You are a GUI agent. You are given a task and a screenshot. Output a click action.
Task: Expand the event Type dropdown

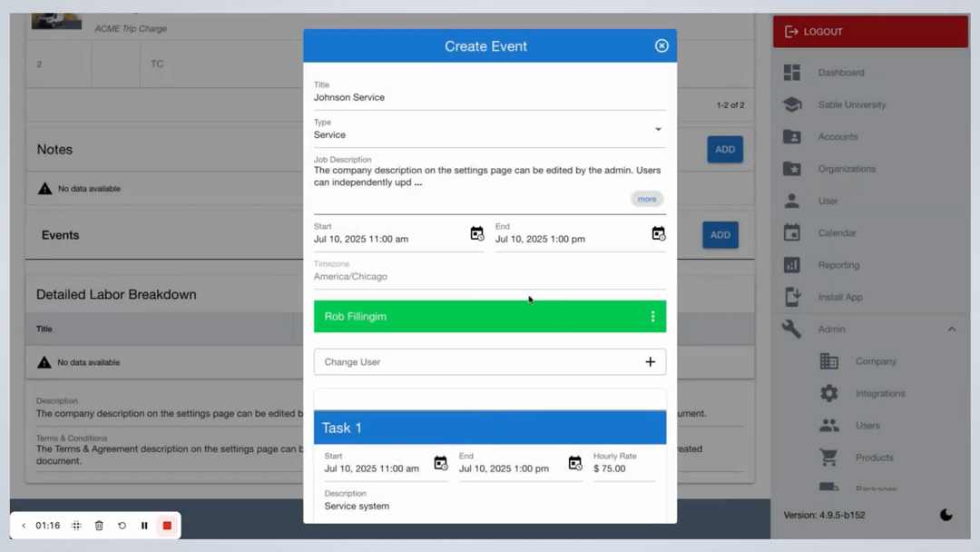pyautogui.click(x=658, y=130)
